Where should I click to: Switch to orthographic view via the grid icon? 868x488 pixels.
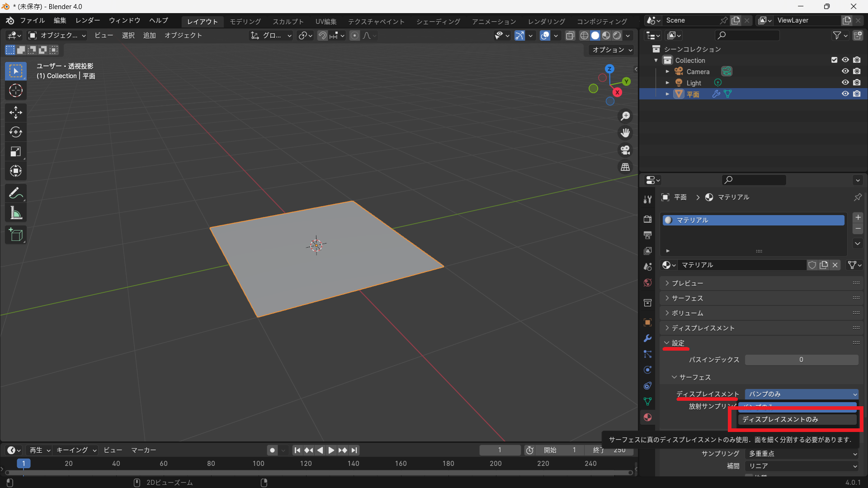tap(625, 167)
